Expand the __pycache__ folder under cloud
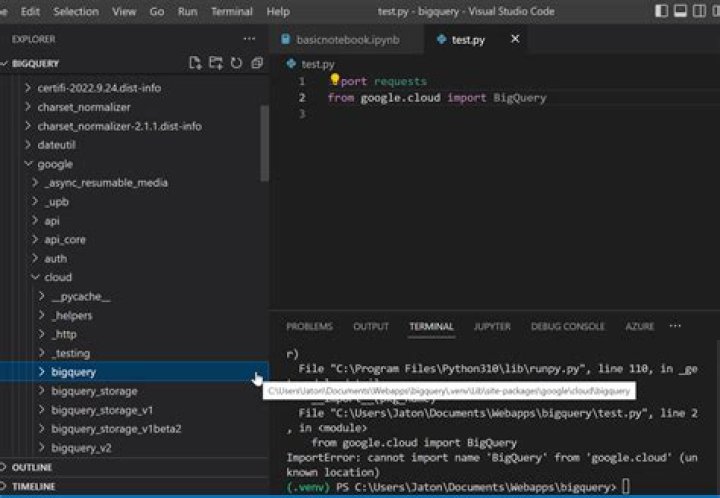Viewport: 720px width, 498px height. pyautogui.click(x=133, y=297)
